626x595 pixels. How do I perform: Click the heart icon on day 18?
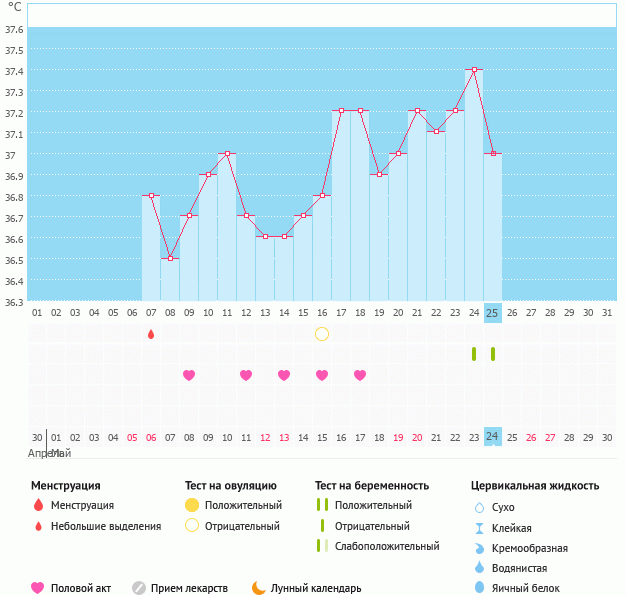[360, 375]
